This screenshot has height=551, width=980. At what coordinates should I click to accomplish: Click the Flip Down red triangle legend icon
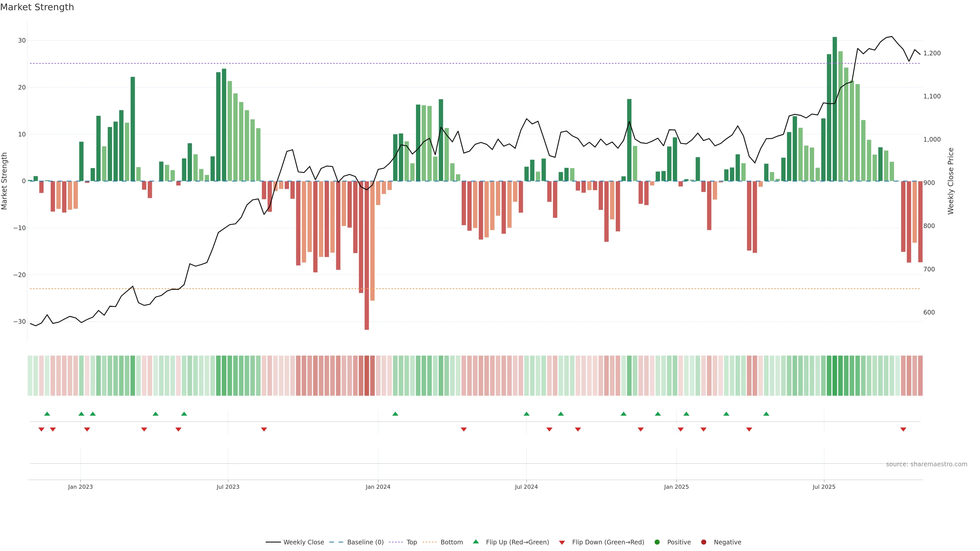[x=562, y=543]
